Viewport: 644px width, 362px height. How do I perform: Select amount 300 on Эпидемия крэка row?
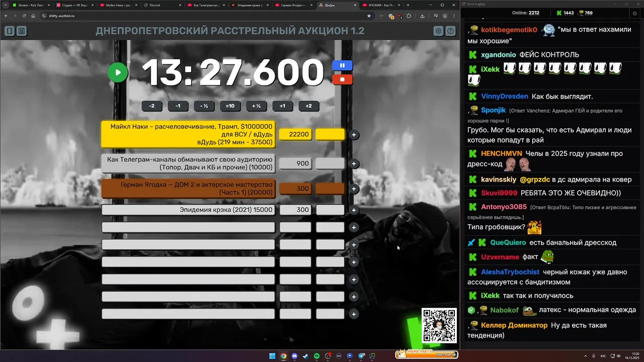click(x=295, y=210)
